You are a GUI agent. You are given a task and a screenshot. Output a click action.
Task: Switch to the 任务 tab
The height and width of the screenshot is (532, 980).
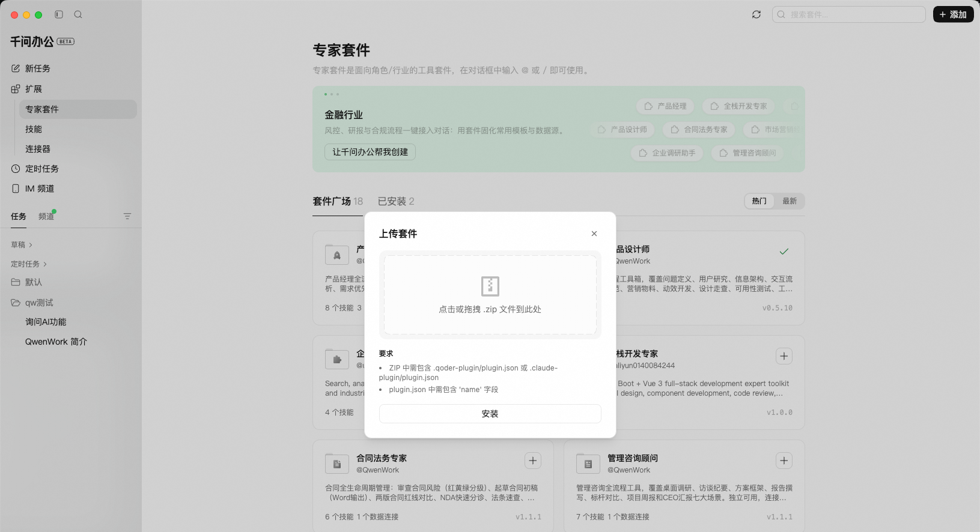pyautogui.click(x=19, y=216)
